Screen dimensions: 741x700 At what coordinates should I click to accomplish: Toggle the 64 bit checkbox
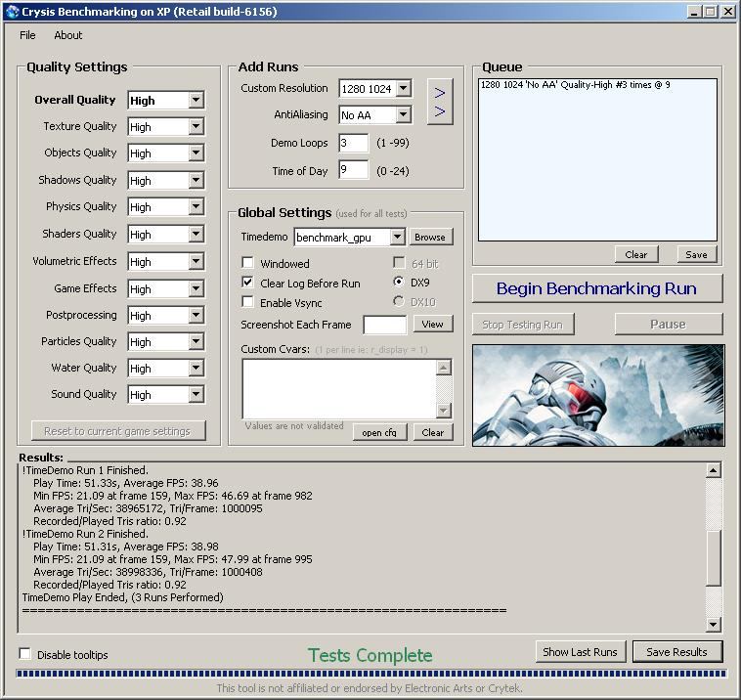coord(399,263)
